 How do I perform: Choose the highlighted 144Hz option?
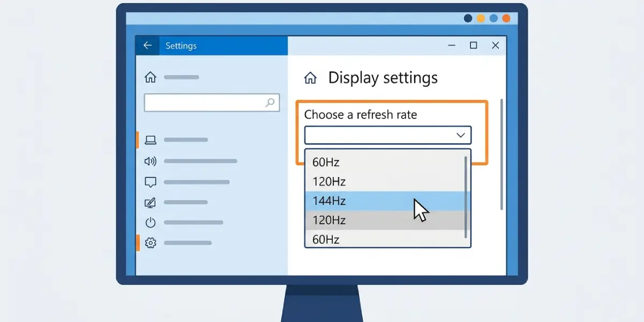pos(385,201)
